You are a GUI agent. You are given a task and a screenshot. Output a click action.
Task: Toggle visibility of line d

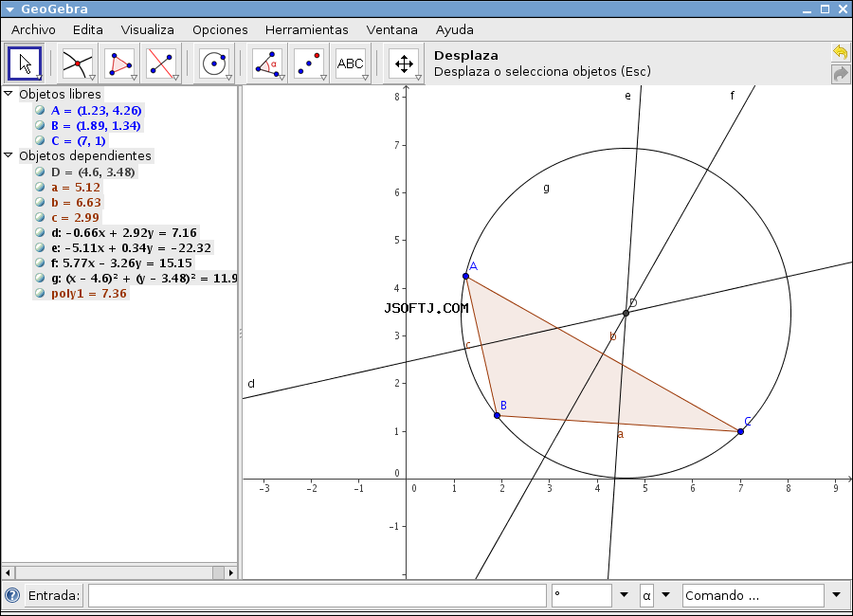click(40, 232)
